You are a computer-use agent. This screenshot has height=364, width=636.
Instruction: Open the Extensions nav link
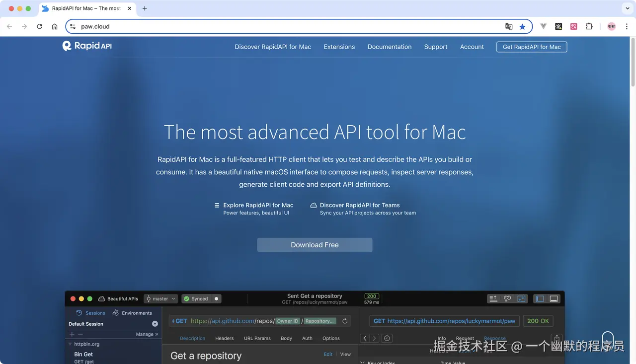[x=339, y=47]
